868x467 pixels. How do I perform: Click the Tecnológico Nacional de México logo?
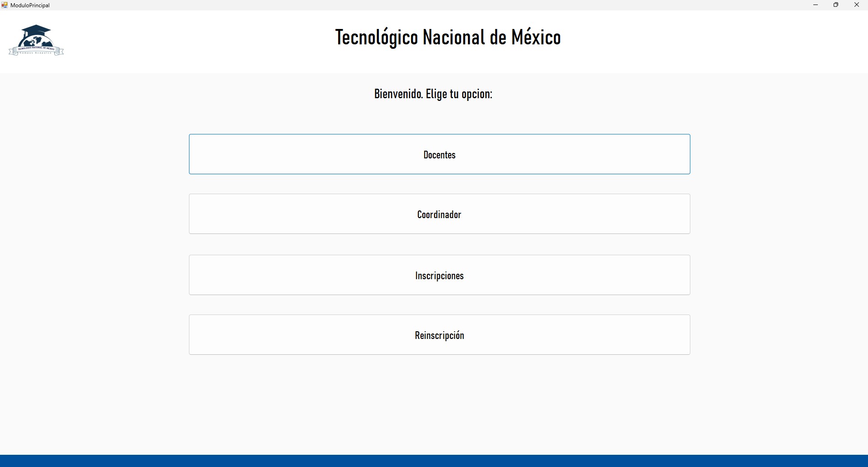click(x=36, y=40)
